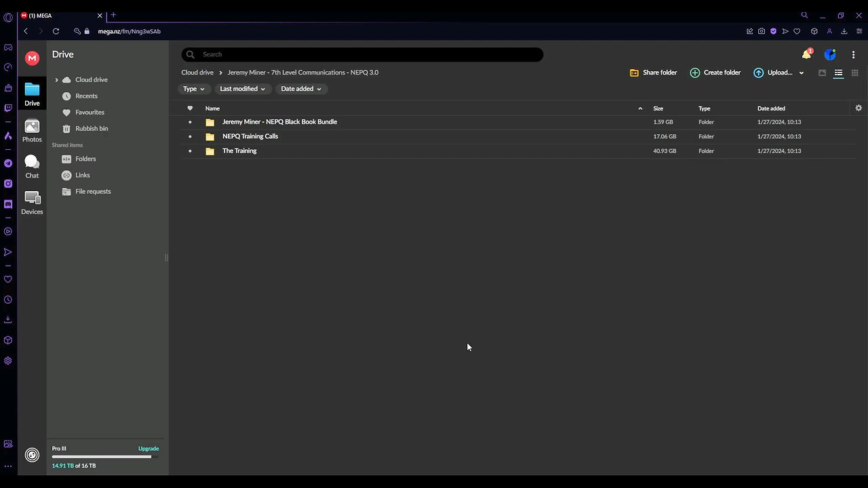This screenshot has width=868, height=488.
Task: Open the MEGA logo home button
Action: (32, 58)
